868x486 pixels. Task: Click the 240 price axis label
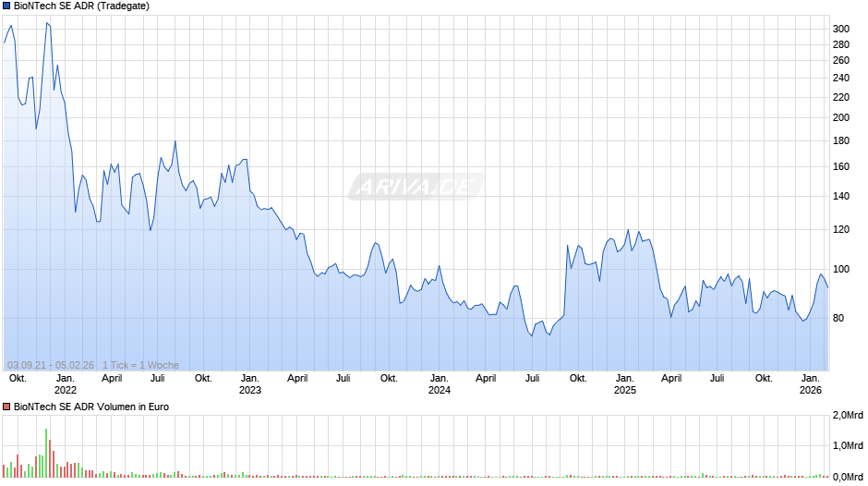point(841,79)
